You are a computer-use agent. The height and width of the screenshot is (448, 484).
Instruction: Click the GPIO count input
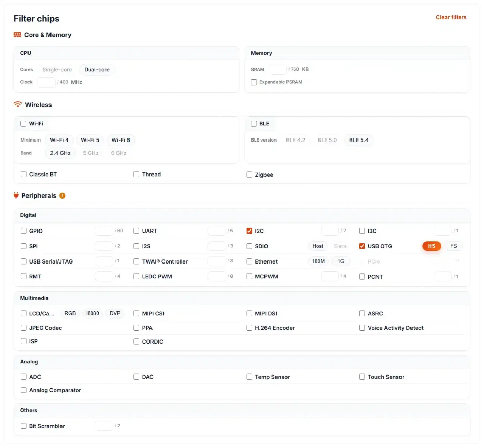[104, 231]
